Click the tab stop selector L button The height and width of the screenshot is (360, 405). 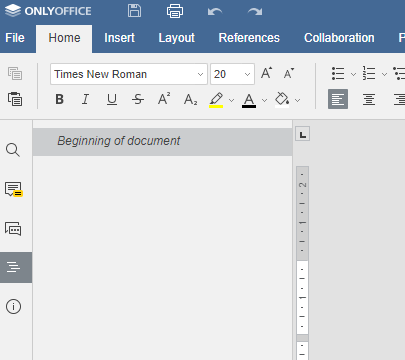click(x=303, y=134)
